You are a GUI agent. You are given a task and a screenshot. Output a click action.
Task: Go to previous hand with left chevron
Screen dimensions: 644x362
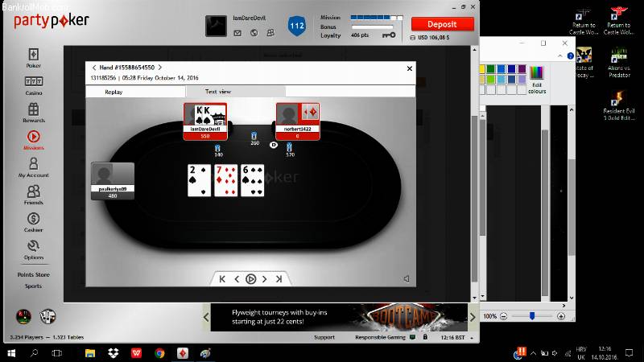94,68
